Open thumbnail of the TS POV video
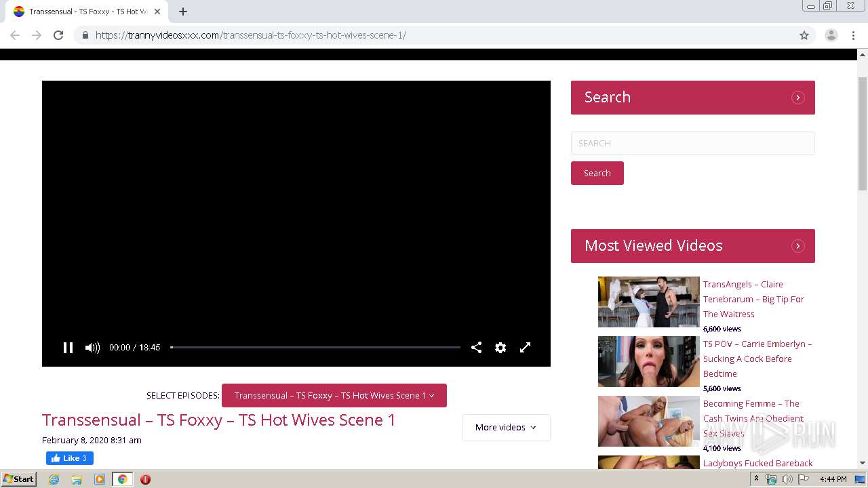 (649, 361)
